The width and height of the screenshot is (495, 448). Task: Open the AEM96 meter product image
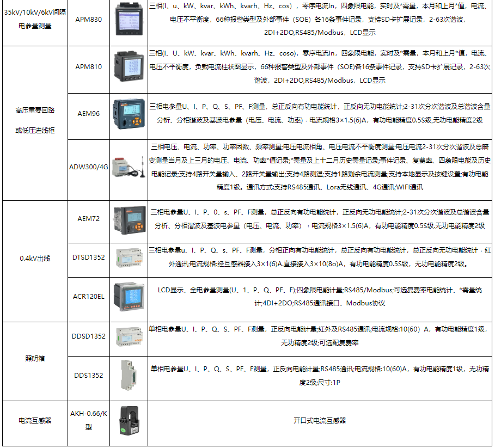click(x=129, y=114)
